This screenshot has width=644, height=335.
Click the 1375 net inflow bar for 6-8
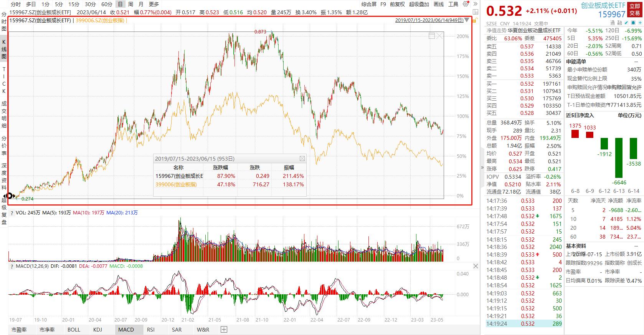click(x=575, y=134)
